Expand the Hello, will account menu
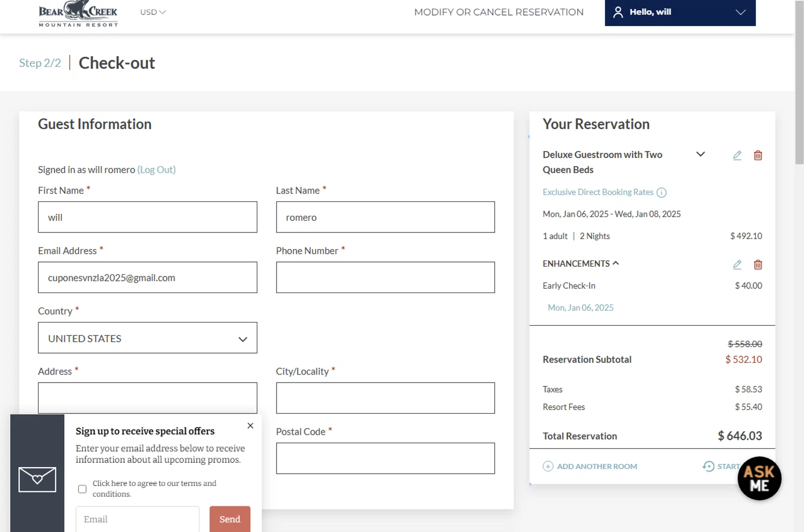 [680, 12]
